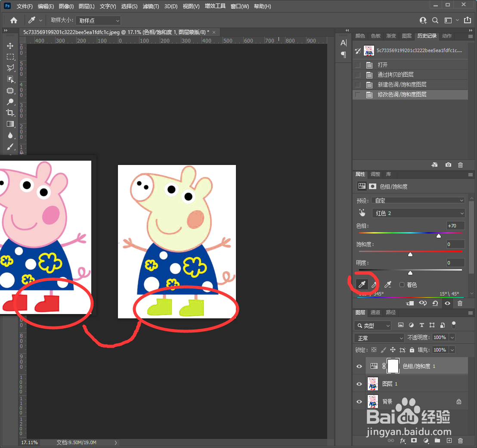Select the 修改色调/饱和度图层 history state
Viewport: 477px width, 448px height.
(410, 95)
